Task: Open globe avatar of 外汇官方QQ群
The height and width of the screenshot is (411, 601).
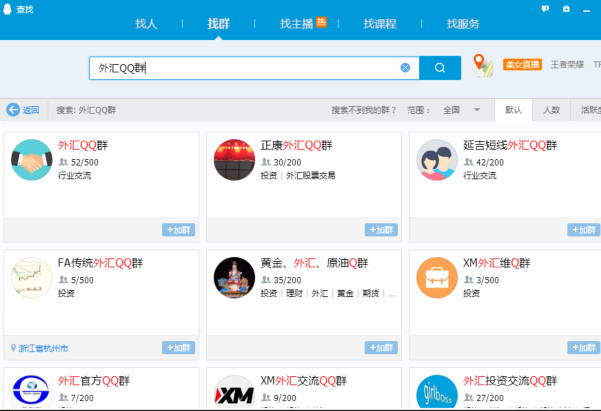Action: pos(32,391)
